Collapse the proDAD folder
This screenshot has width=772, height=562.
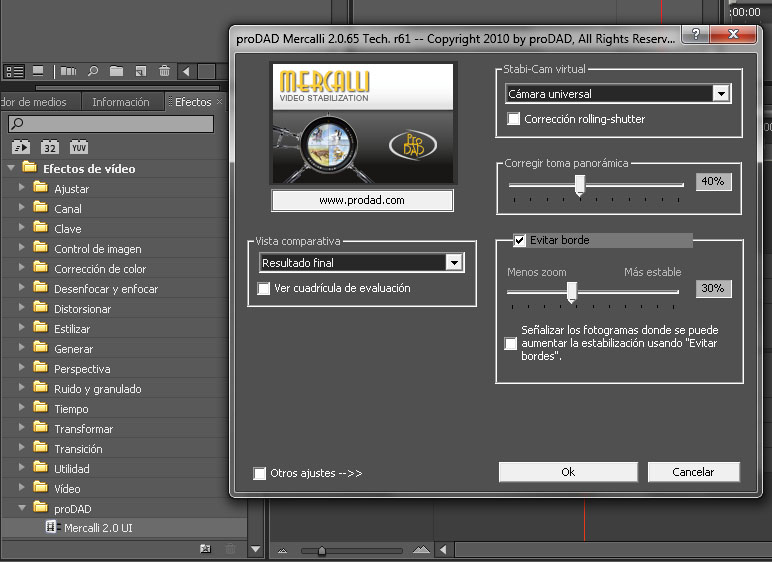(x=22, y=507)
